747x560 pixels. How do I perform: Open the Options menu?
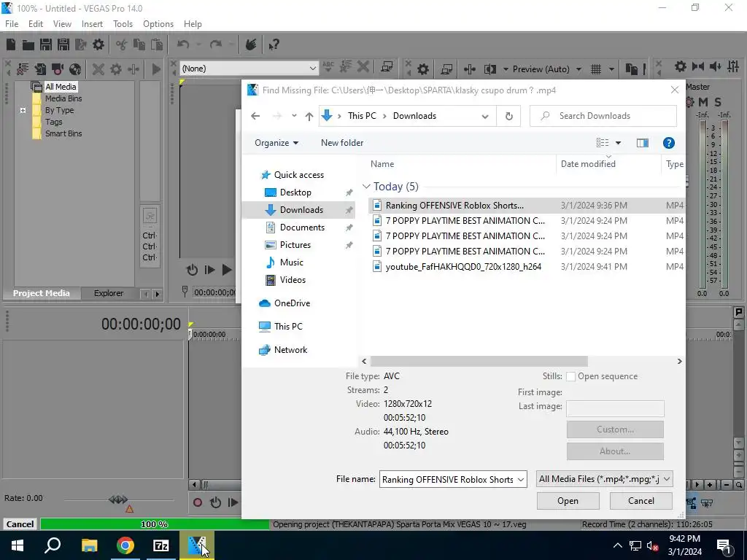click(x=158, y=24)
